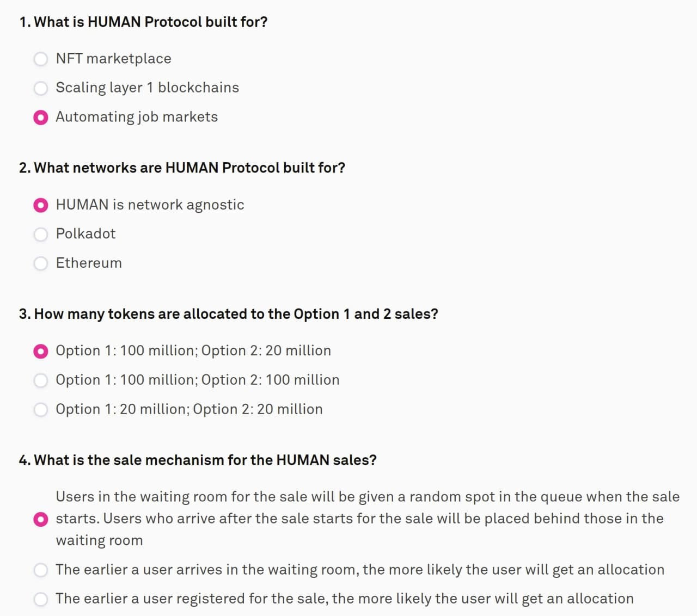Select the NFT marketplace radio button
Screen dimensions: 697x616
(41, 59)
